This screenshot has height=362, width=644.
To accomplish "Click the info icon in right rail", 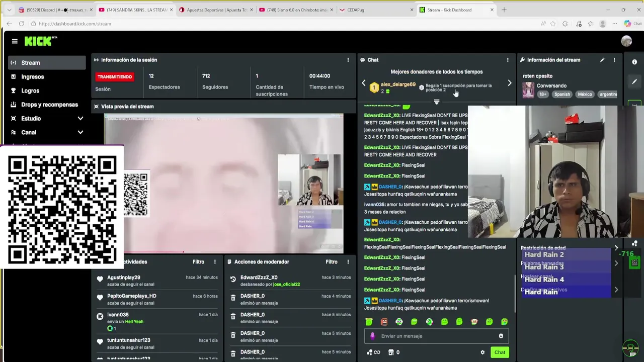I will pos(634,62).
